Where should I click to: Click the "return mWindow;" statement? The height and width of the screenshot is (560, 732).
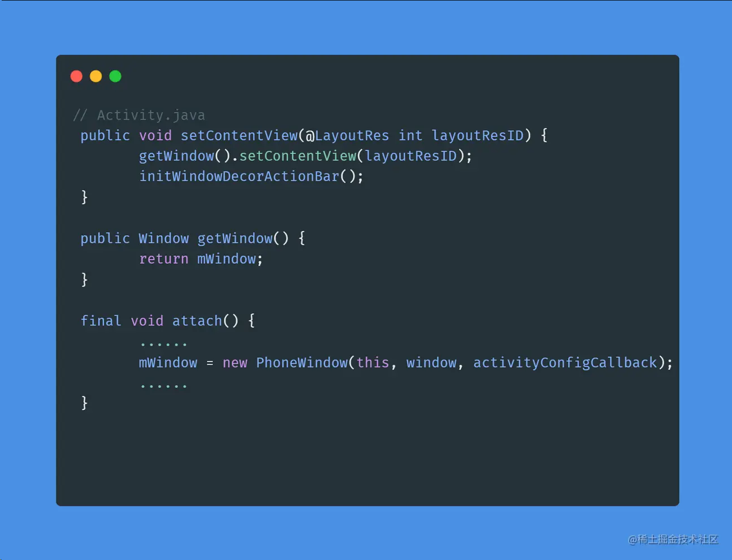coord(201,259)
